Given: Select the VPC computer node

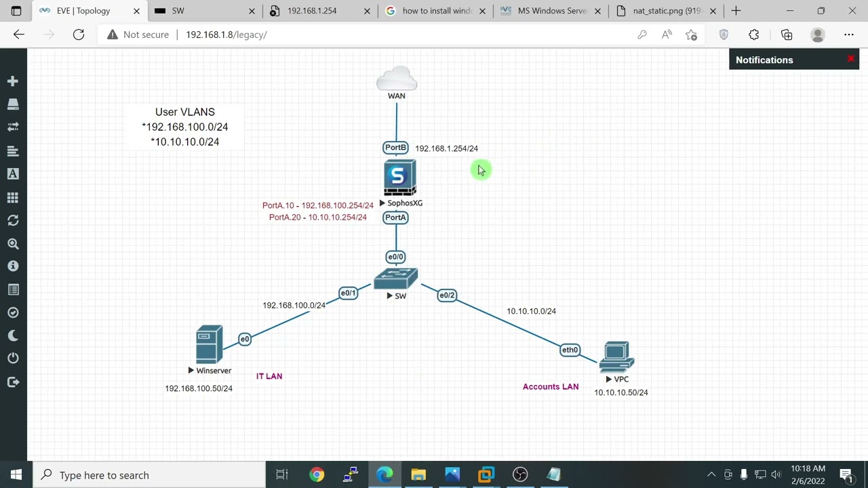Looking at the screenshot, I should pyautogui.click(x=616, y=357).
